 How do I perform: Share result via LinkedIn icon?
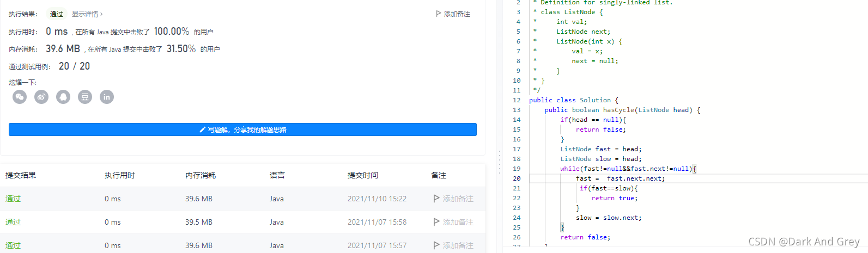[107, 97]
